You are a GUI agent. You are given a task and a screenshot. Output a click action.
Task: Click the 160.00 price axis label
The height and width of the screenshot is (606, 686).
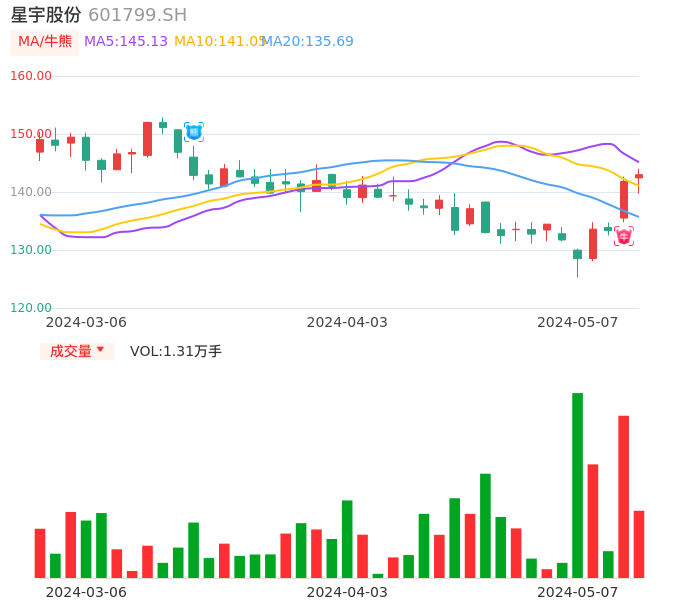pyautogui.click(x=31, y=76)
